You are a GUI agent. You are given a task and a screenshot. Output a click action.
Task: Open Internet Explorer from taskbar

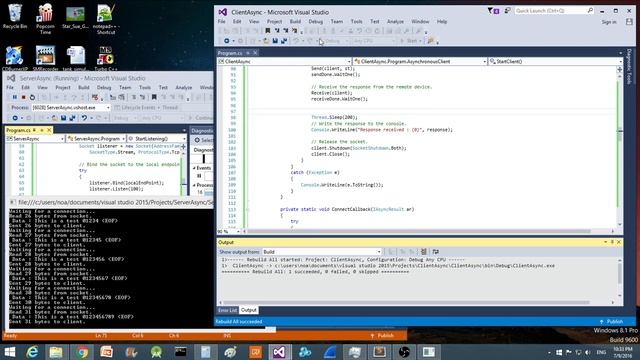point(32,352)
